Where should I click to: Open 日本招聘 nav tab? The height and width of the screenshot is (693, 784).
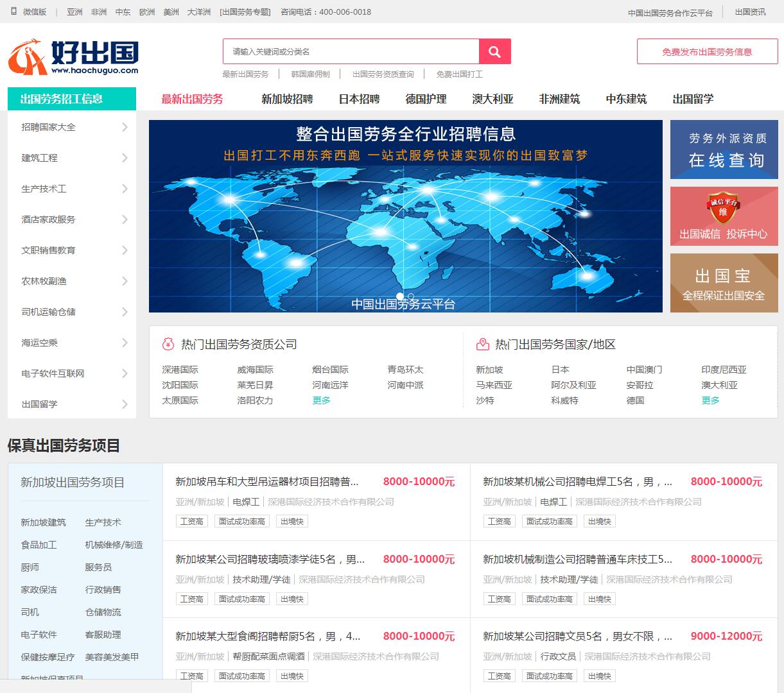click(x=359, y=99)
